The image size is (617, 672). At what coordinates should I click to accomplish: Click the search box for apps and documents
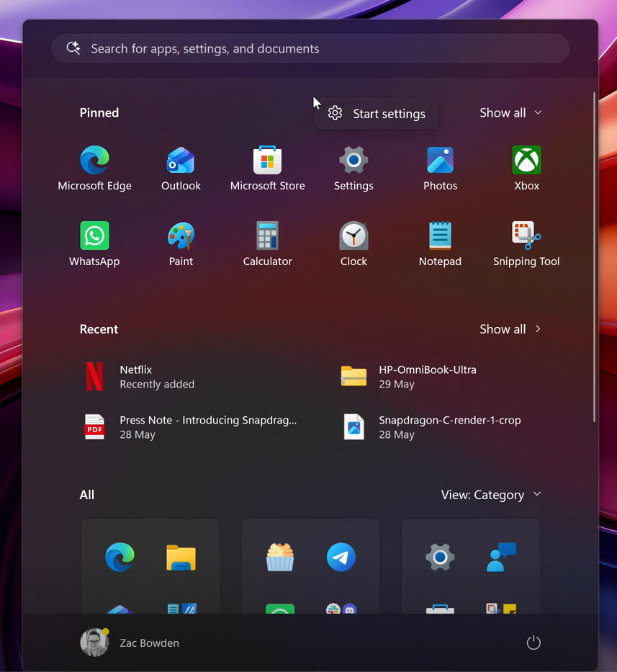pos(310,48)
